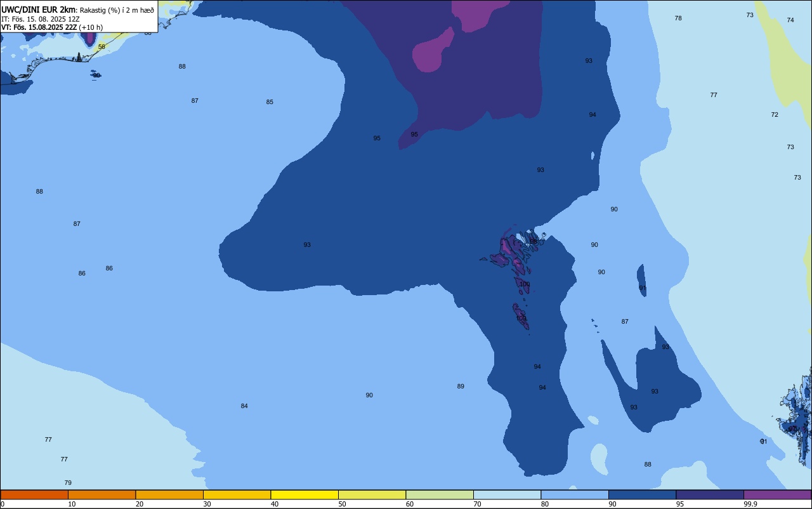Click the humidity value 78 on the map
Viewport: 812px width, 509px height.
coord(678,18)
